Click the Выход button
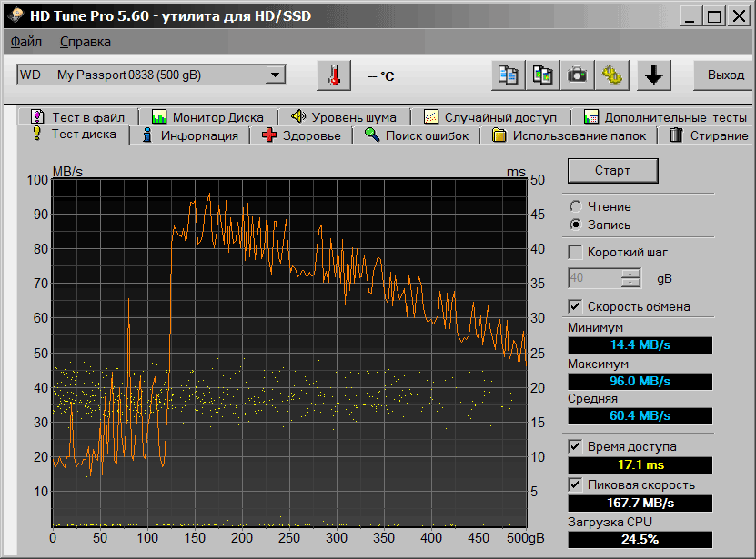 (x=725, y=75)
